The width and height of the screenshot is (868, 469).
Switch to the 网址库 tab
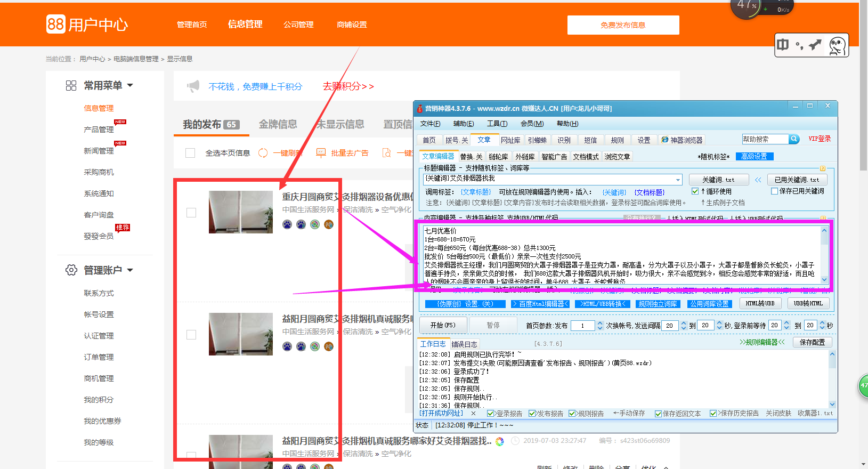point(510,140)
